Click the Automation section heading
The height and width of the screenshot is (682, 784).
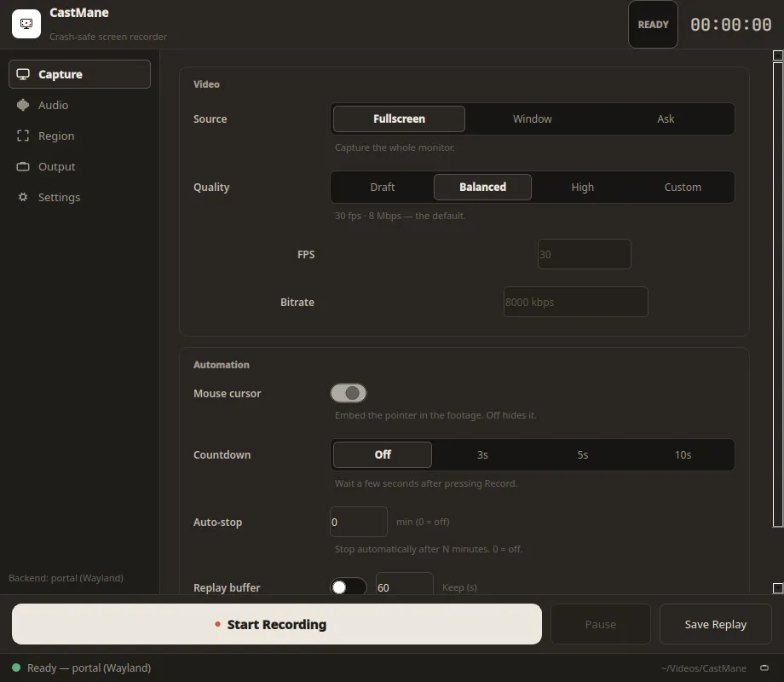[221, 365]
